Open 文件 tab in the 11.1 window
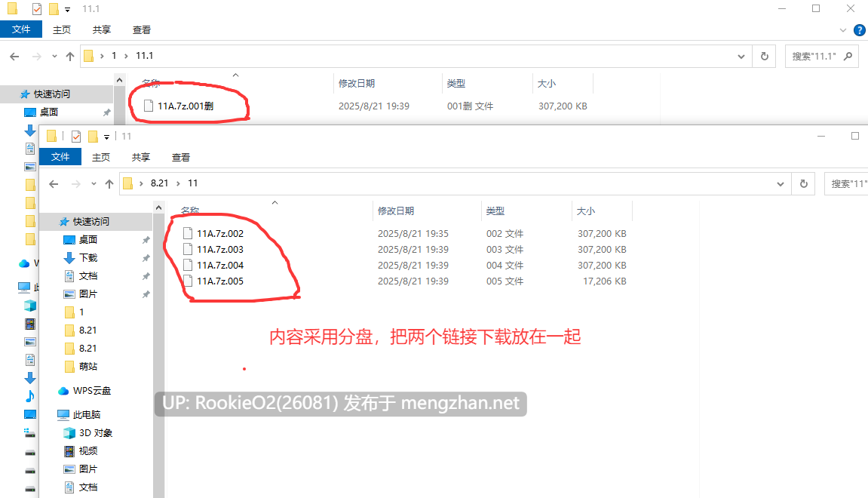This screenshot has height=498, width=868. coord(21,29)
